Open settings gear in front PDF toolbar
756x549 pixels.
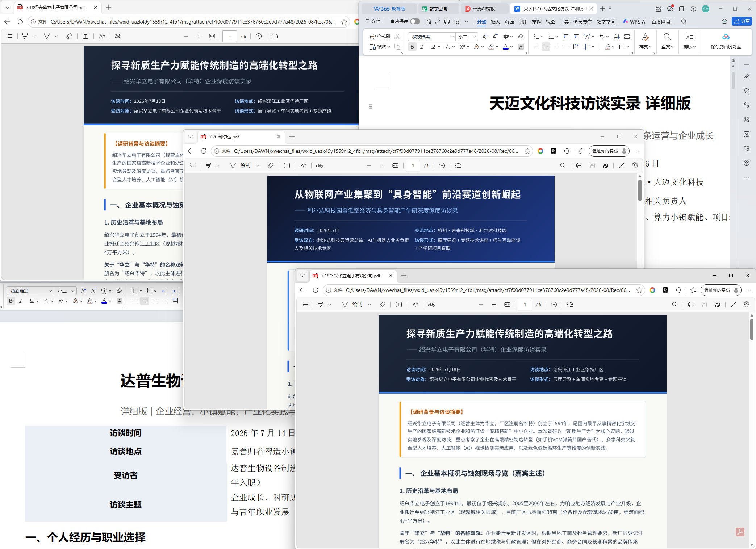point(747,305)
